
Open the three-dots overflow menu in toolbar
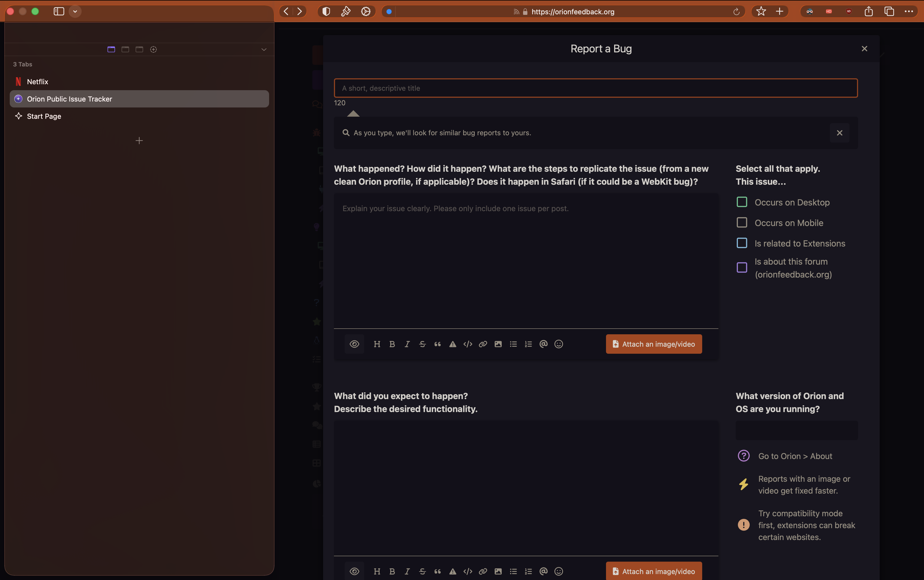[909, 12]
